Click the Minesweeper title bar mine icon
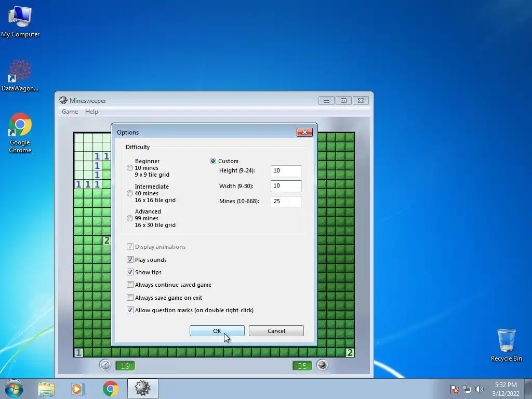The image size is (532, 399). pyautogui.click(x=63, y=100)
